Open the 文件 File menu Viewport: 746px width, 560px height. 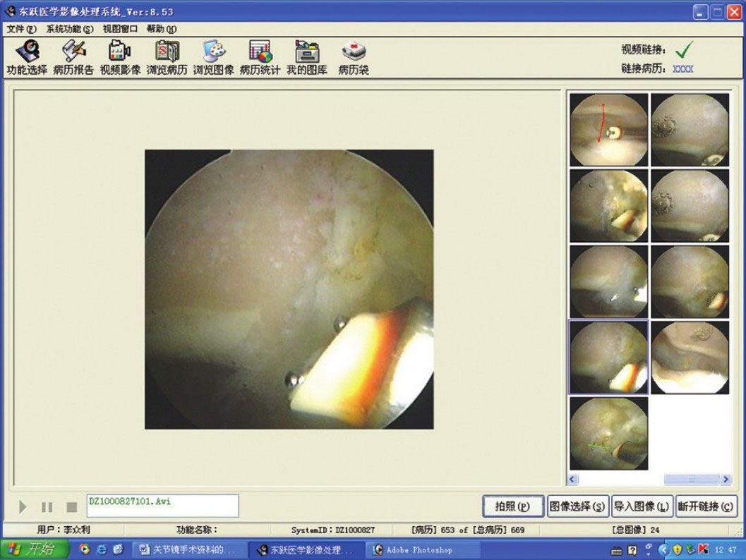[21, 29]
